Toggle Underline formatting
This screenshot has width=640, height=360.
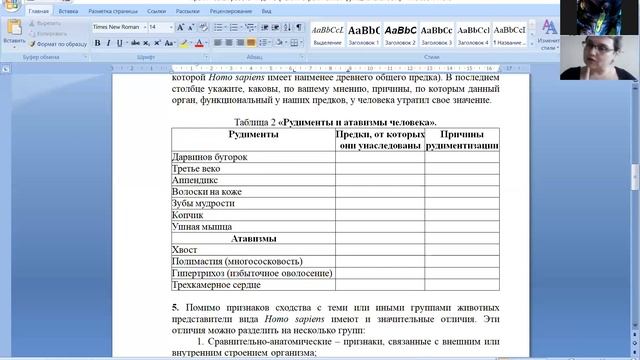point(119,43)
